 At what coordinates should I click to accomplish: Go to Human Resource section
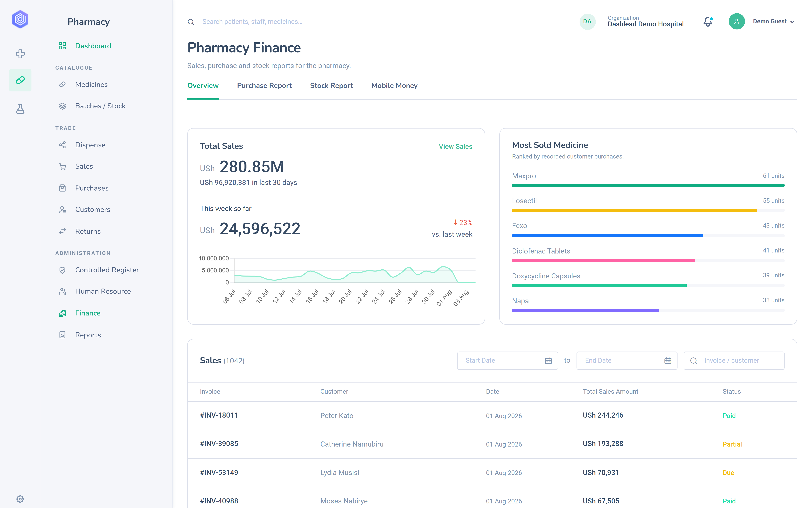(103, 291)
